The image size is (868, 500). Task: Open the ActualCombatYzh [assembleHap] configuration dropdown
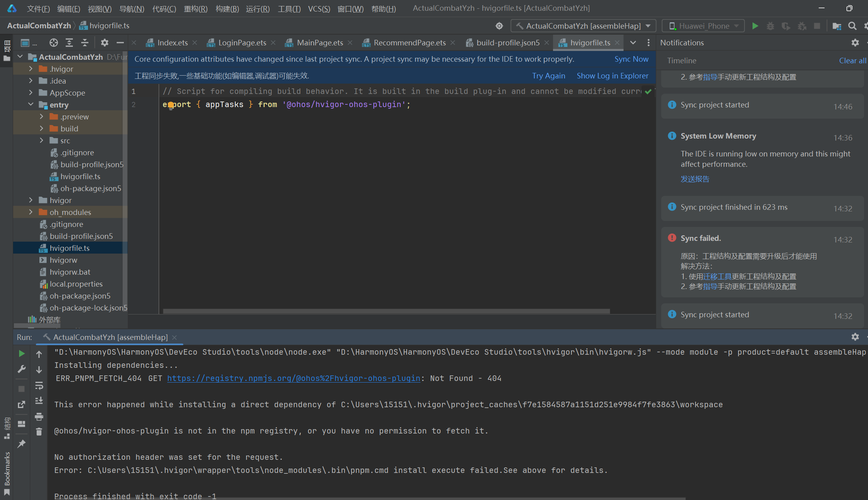(583, 26)
